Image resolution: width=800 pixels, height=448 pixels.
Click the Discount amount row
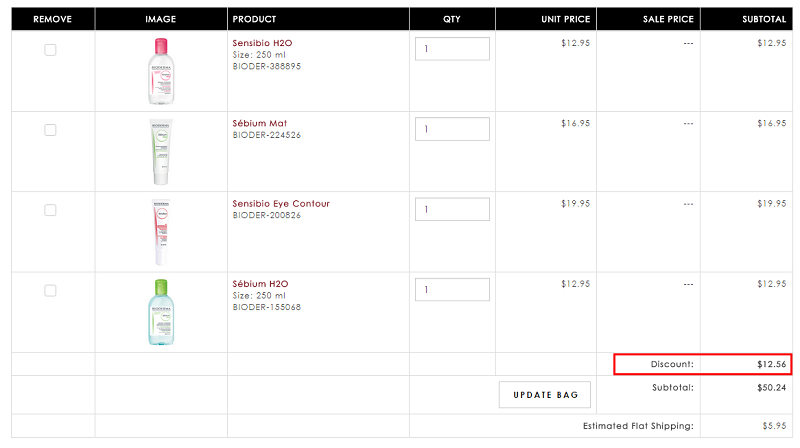click(703, 364)
